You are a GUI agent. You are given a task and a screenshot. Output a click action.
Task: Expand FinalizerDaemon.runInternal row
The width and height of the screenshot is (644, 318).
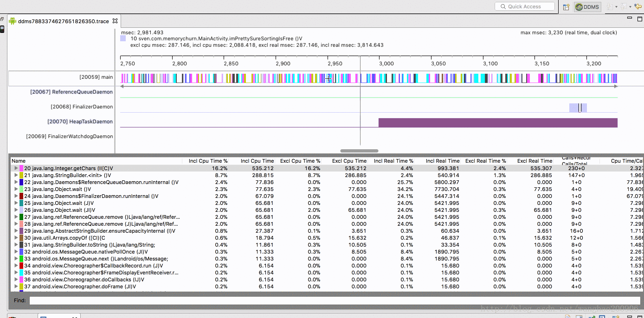(16, 196)
